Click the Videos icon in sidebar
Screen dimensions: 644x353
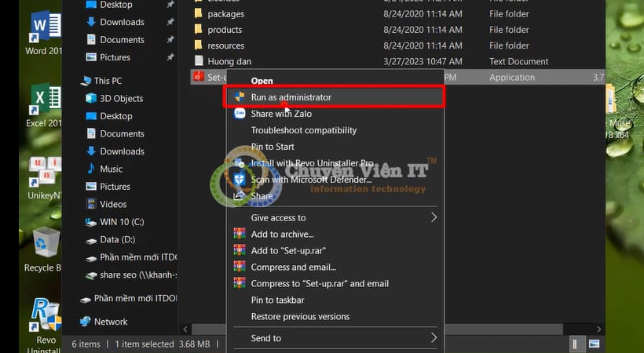tap(91, 204)
